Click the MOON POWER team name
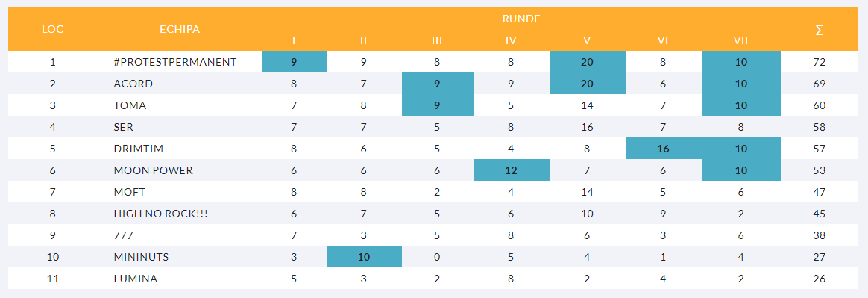Image resolution: width=868 pixels, height=298 pixels. pyautogui.click(x=154, y=170)
